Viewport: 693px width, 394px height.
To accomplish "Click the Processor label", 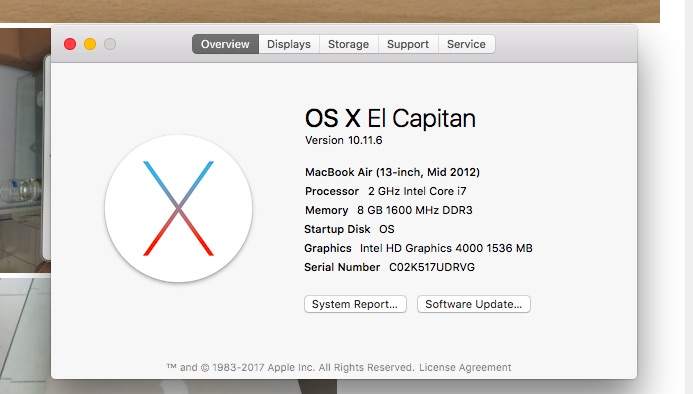I will pyautogui.click(x=332, y=191).
